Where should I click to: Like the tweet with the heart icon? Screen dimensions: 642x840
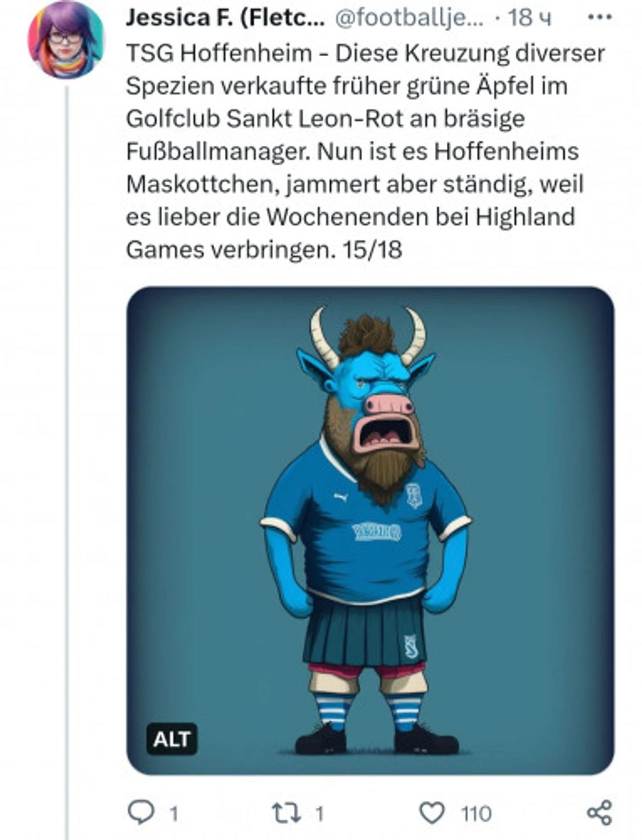[432, 812]
